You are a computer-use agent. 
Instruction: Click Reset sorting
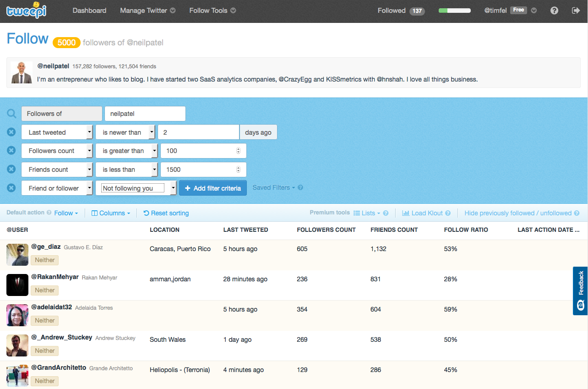tap(166, 213)
